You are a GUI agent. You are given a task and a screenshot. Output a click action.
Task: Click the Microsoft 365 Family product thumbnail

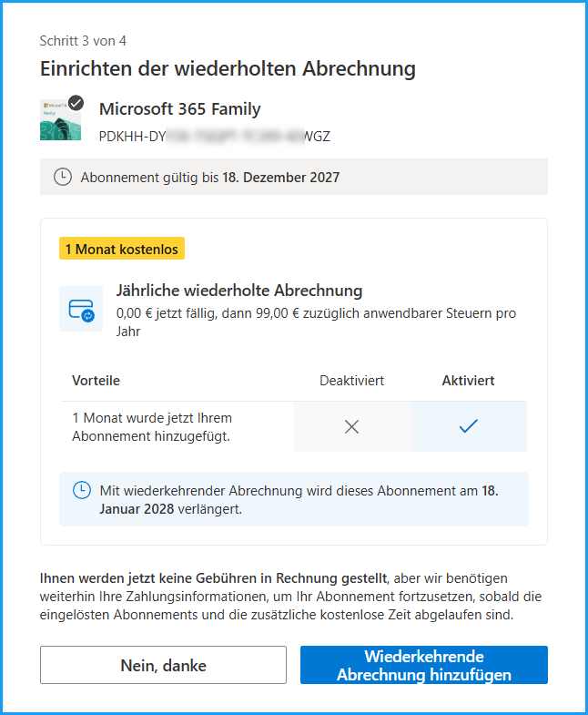coord(58,122)
